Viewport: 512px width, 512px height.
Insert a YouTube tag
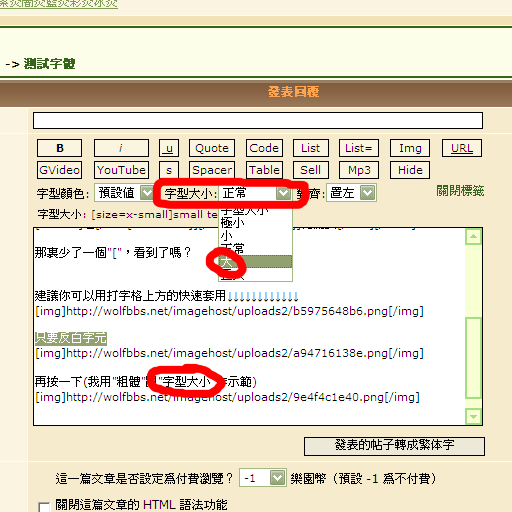click(121, 170)
